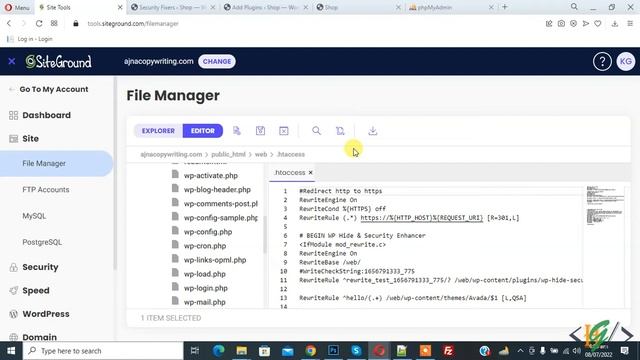
Task: Select wp-cron.php file
Action: click(204, 246)
